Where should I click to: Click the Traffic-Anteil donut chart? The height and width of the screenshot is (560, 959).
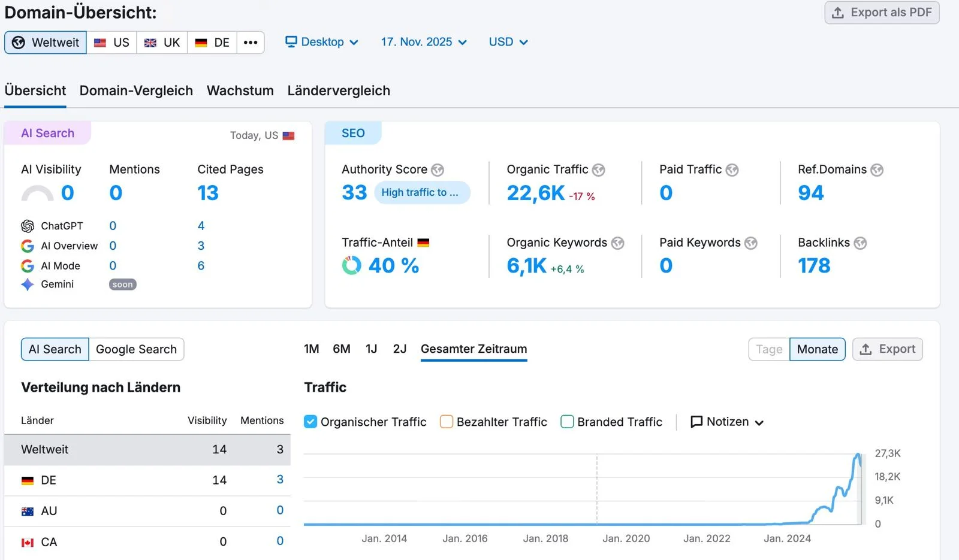352,265
